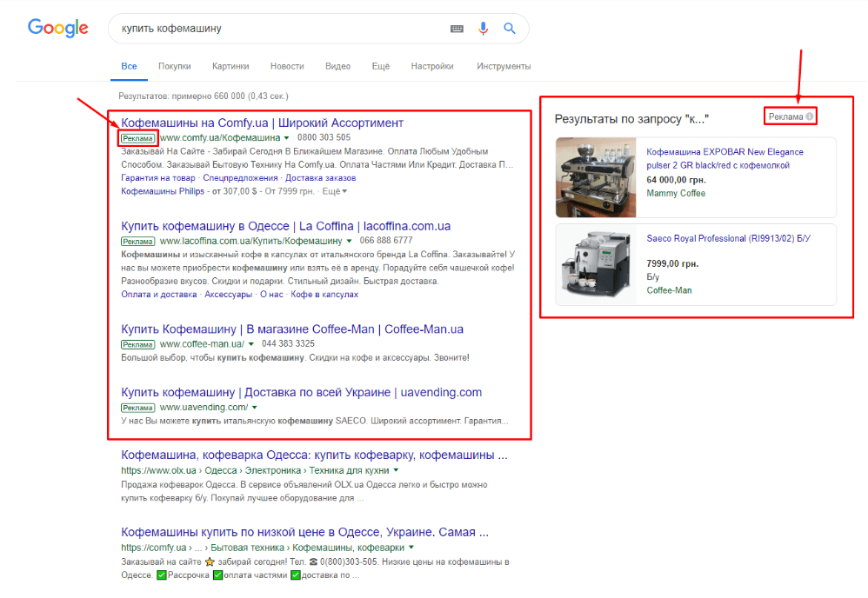Image resolution: width=868 pixels, height=598 pixels.
Task: Click the Google logo
Action: pos(57,28)
